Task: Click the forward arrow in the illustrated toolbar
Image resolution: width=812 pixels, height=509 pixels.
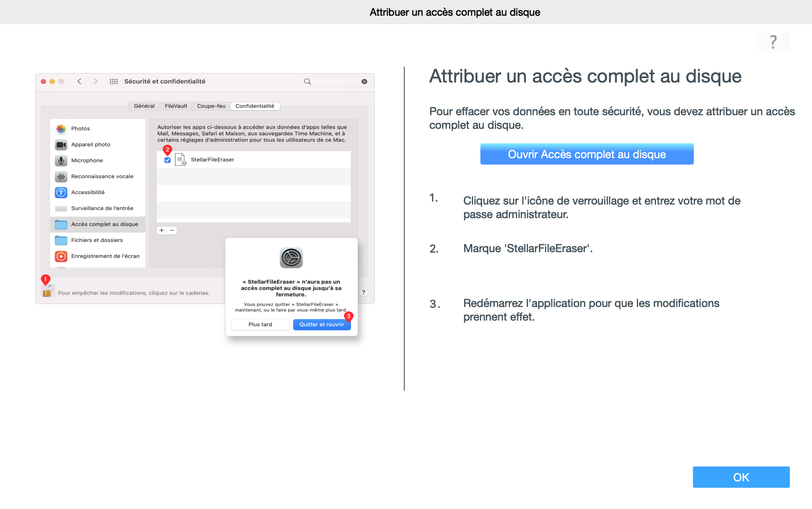Action: (x=96, y=81)
